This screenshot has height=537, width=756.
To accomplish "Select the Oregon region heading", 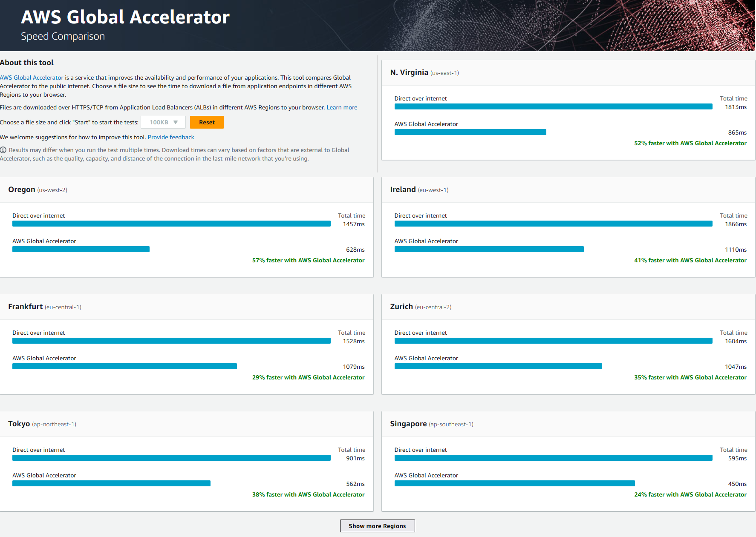I will (x=22, y=190).
